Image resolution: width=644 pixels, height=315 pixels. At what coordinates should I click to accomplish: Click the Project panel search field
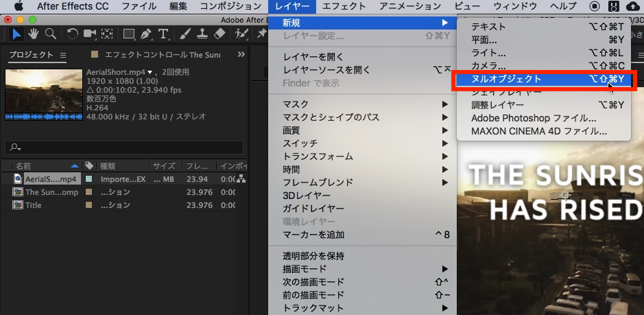click(x=124, y=147)
